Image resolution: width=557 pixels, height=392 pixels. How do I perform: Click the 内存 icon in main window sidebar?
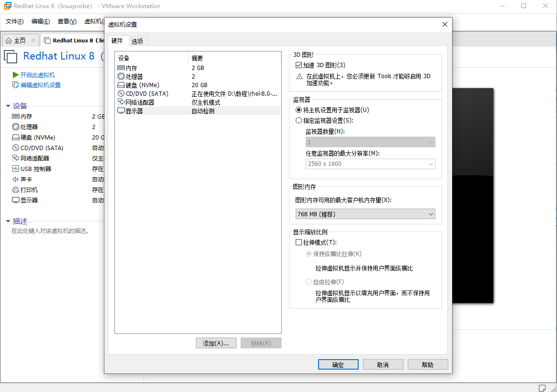[16, 116]
